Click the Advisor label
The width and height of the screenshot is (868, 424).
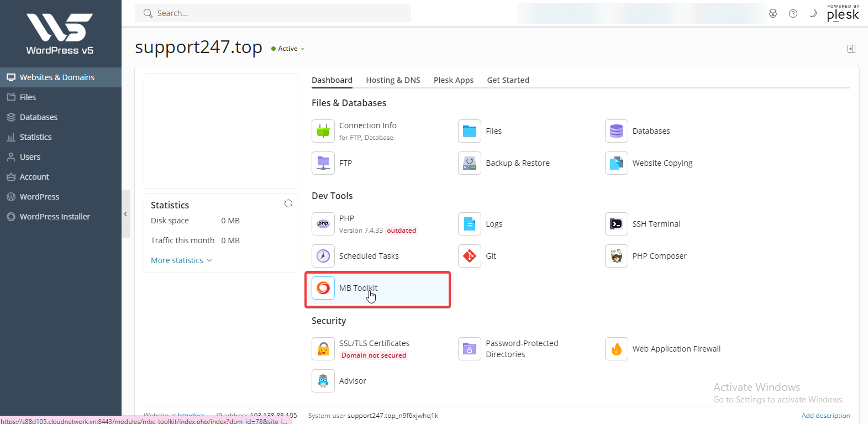coord(353,381)
